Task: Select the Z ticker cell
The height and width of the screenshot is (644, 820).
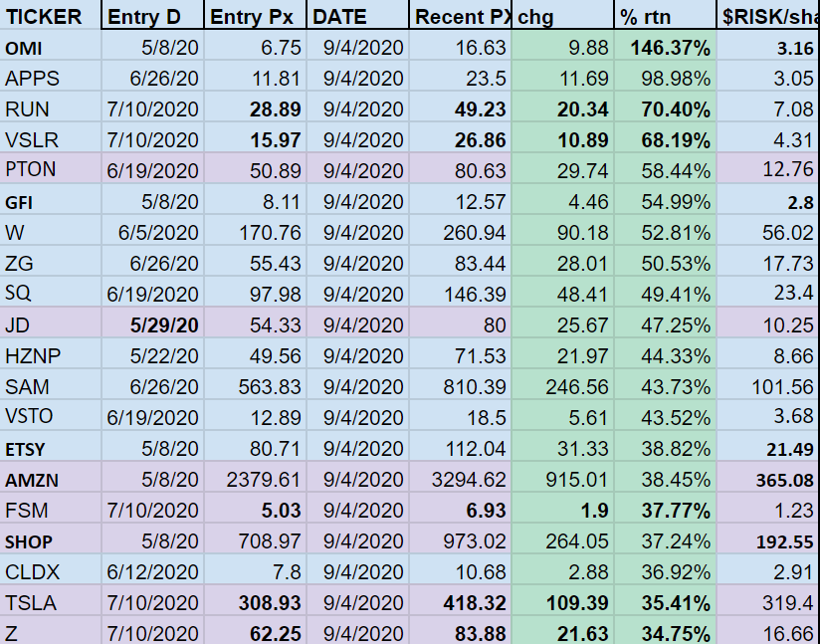Action: (x=50, y=630)
